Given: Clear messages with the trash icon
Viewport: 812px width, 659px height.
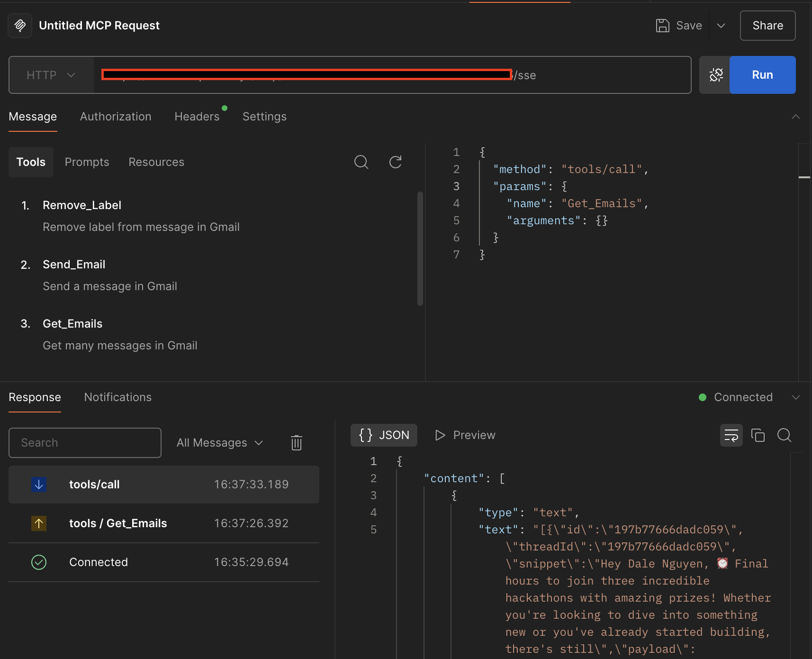Looking at the screenshot, I should point(297,442).
